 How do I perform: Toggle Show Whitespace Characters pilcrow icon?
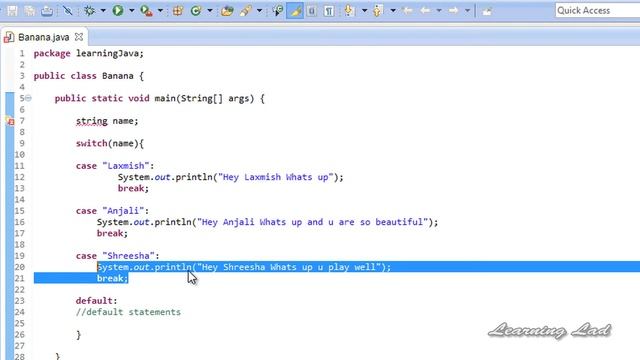coord(329,11)
